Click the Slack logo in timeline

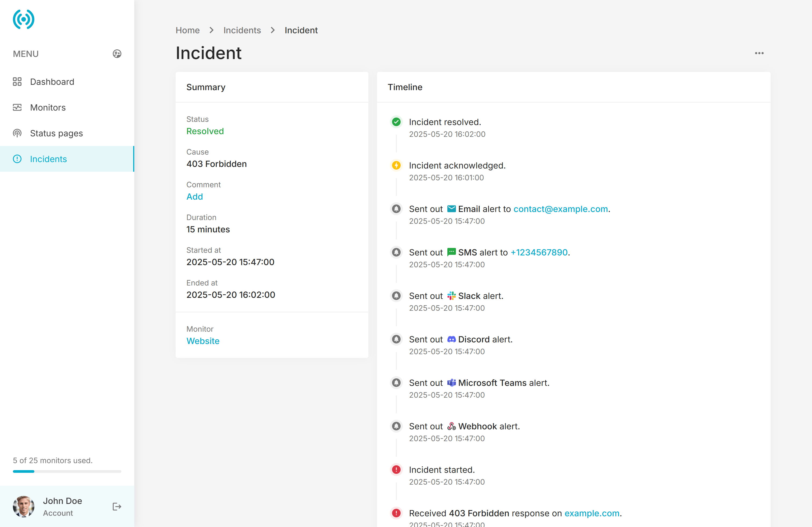pos(451,296)
